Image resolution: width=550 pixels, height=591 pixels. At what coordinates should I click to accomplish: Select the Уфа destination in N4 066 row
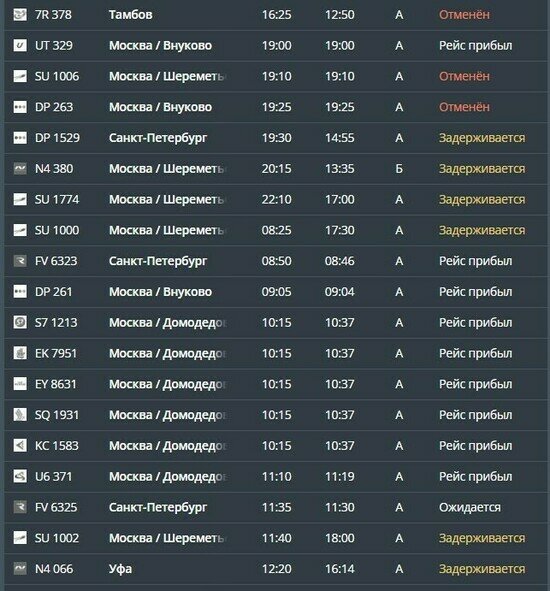coord(120,569)
